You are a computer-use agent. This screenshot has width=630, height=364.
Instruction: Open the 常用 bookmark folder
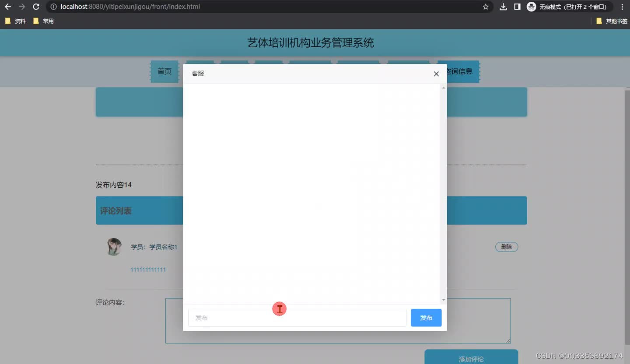(43, 21)
